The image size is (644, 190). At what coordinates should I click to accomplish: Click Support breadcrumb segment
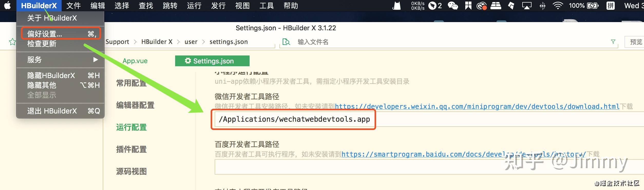tap(117, 42)
